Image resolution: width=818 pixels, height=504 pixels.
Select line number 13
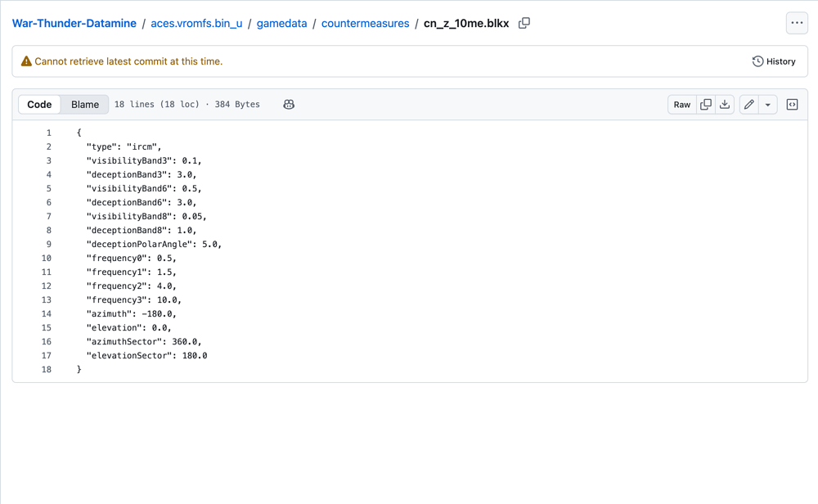47,300
